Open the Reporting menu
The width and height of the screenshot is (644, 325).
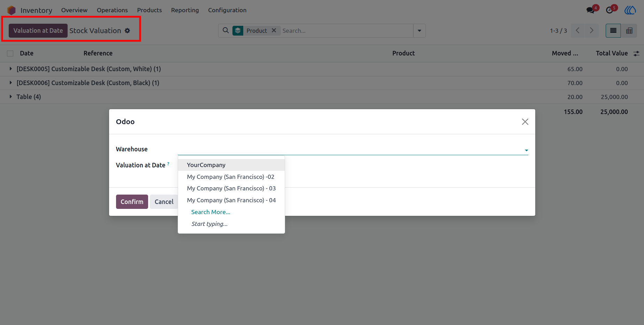(185, 10)
